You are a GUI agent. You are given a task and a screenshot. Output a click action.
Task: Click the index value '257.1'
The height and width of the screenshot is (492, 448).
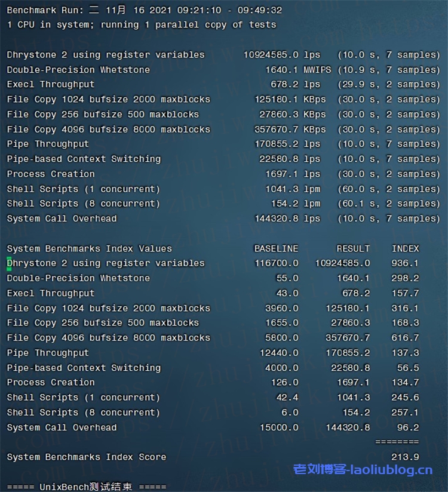coord(405,413)
